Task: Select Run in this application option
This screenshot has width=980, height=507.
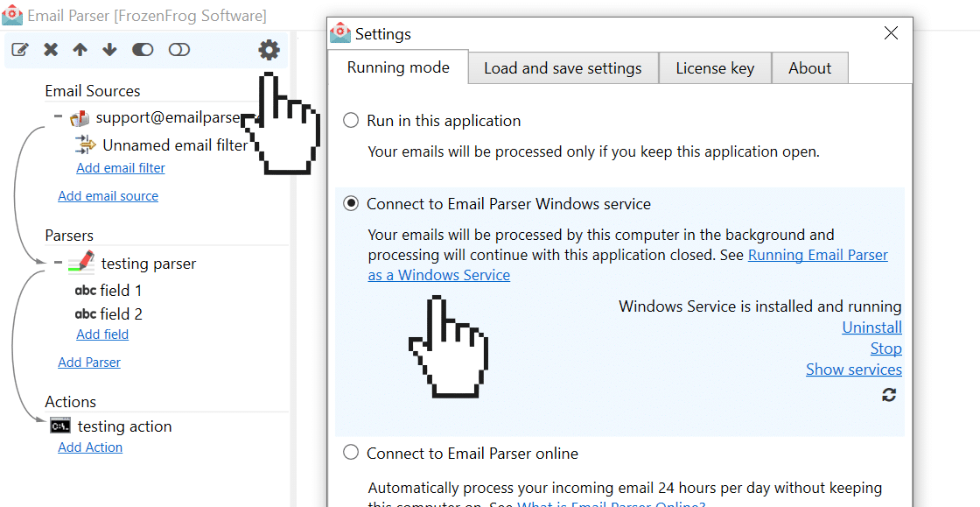Action: (x=351, y=120)
